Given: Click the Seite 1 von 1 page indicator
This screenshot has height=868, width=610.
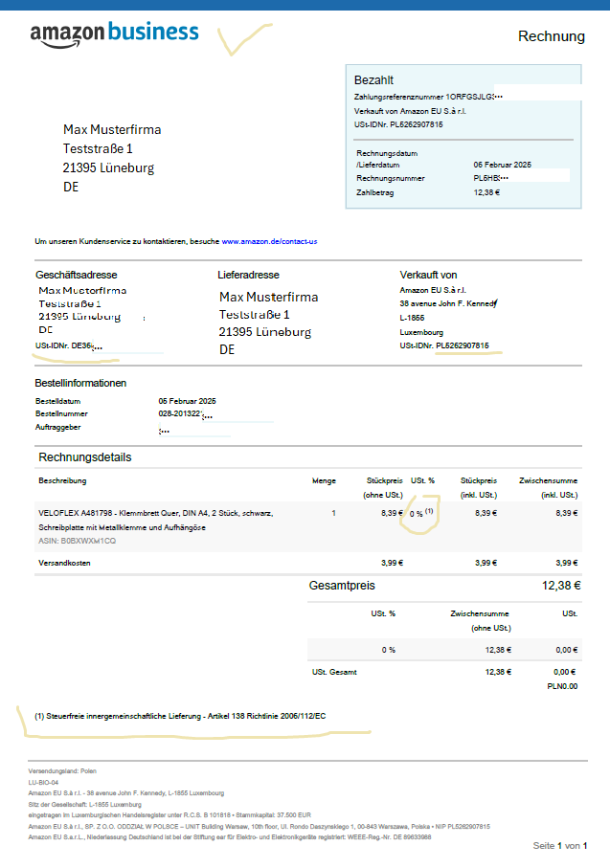Looking at the screenshot, I should [x=560, y=846].
